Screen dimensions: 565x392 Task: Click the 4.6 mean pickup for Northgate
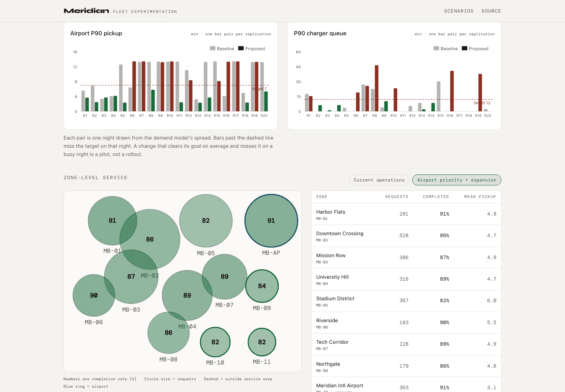tap(492, 366)
